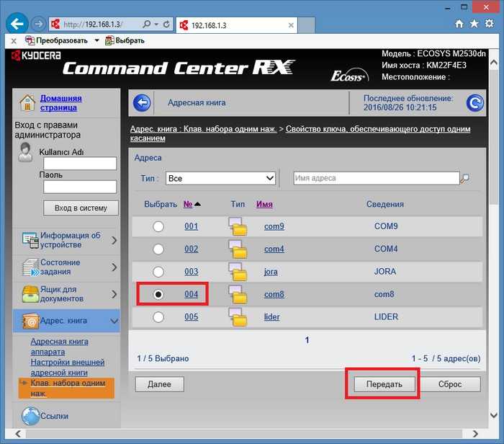
Task: Switch to the 192.168.1.3 browser tab
Action: (237, 25)
